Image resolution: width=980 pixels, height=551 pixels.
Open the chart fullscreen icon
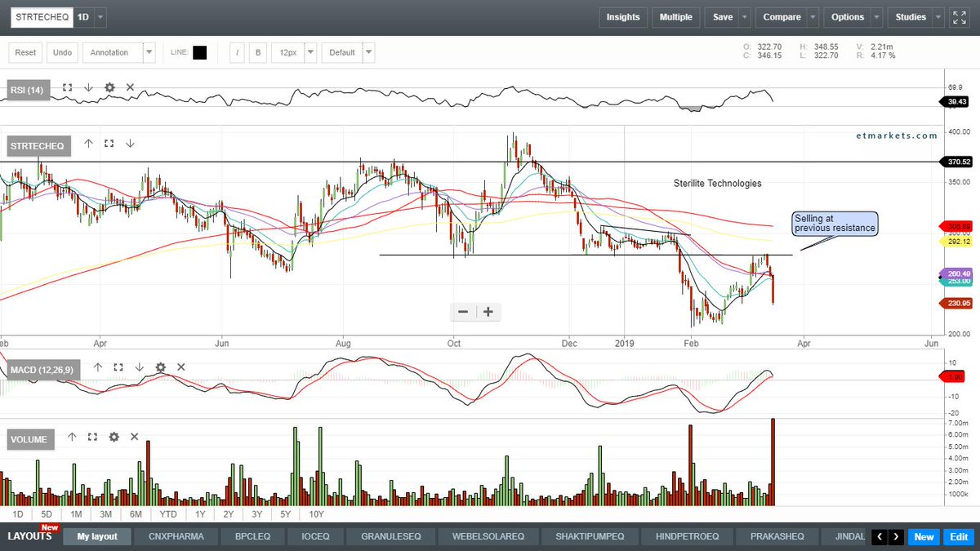point(959,16)
